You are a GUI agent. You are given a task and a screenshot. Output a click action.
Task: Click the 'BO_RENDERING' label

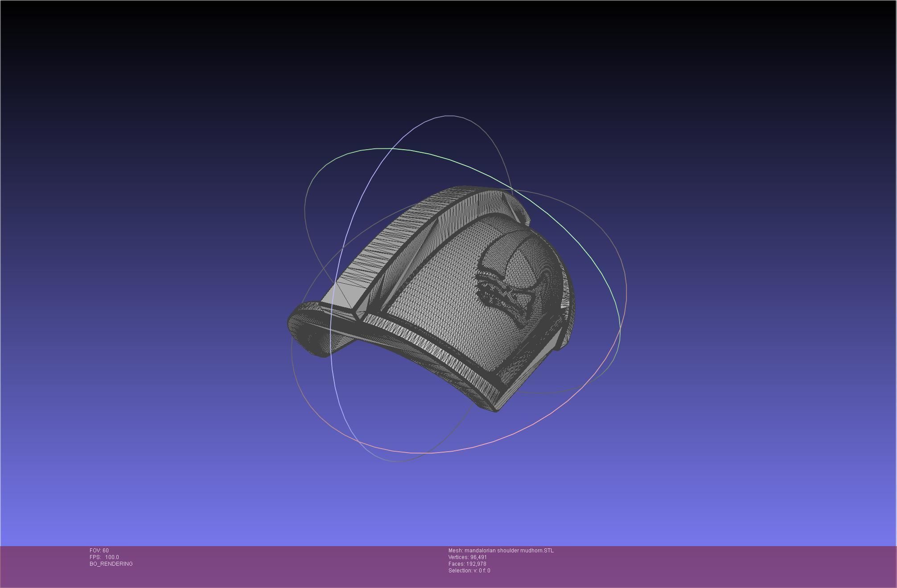[x=111, y=564]
